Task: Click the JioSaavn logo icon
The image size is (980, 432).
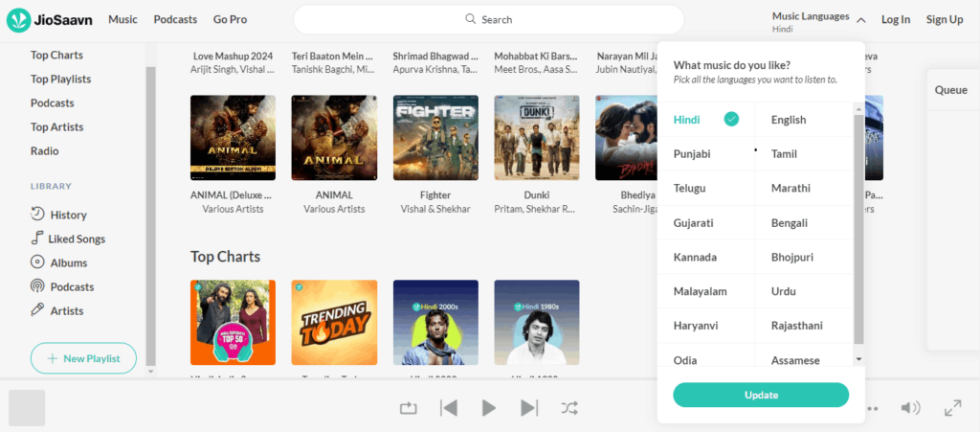Action: [x=19, y=20]
